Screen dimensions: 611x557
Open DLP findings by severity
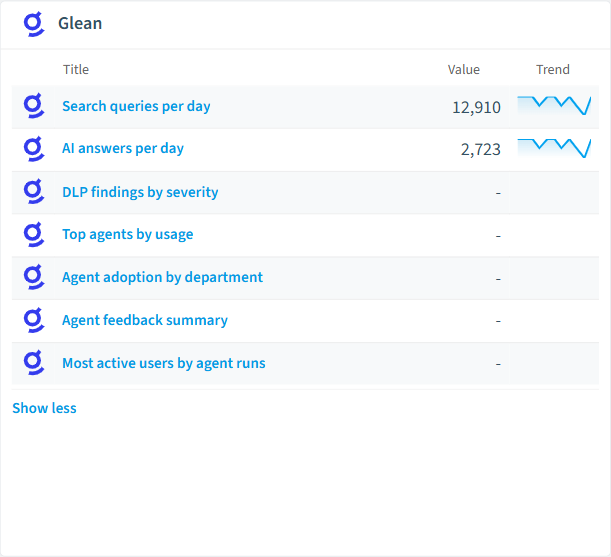tap(140, 192)
